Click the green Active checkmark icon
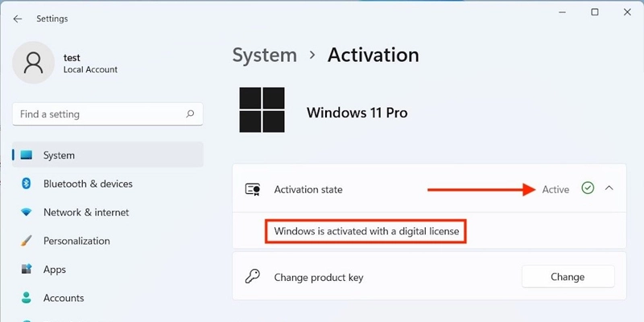The image size is (644, 322). tap(588, 188)
